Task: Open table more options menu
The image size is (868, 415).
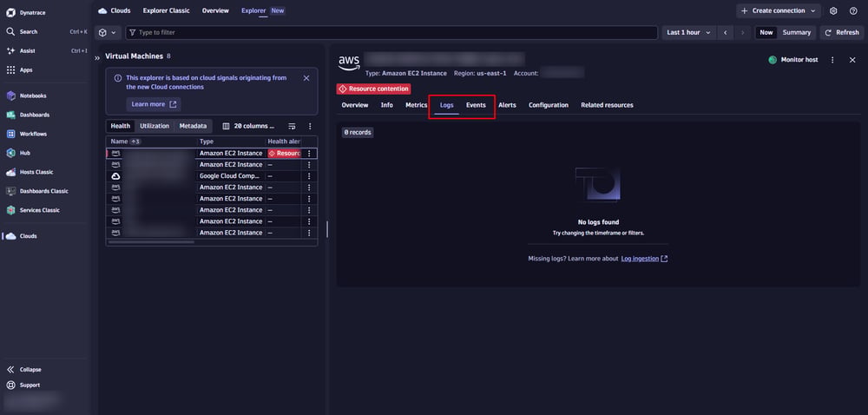Action: click(x=310, y=126)
